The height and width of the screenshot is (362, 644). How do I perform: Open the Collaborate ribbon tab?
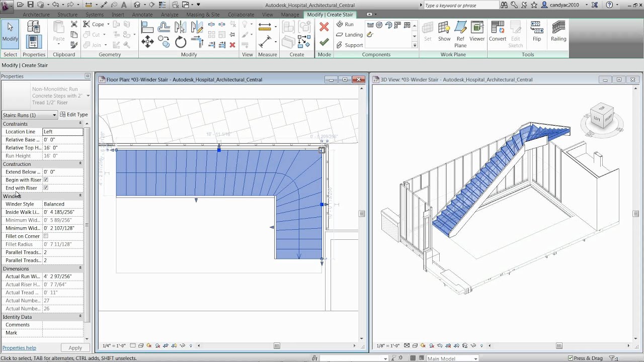tap(241, 15)
